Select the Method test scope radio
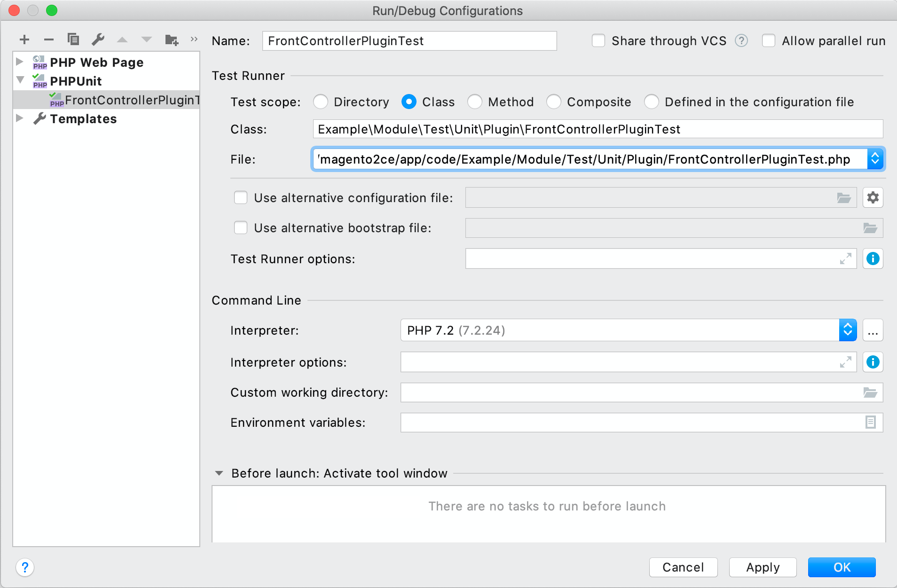Screen dimensions: 897x588 (475, 102)
